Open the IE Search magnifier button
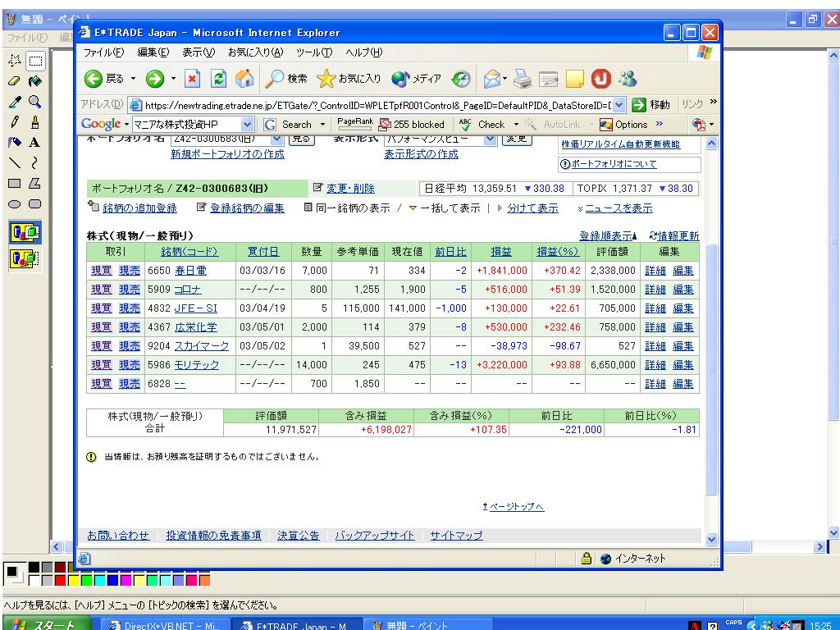840x630 pixels. coord(287,80)
